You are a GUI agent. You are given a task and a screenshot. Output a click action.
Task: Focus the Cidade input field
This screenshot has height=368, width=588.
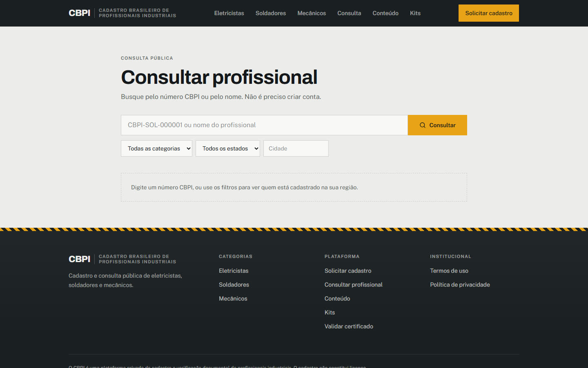click(x=296, y=148)
